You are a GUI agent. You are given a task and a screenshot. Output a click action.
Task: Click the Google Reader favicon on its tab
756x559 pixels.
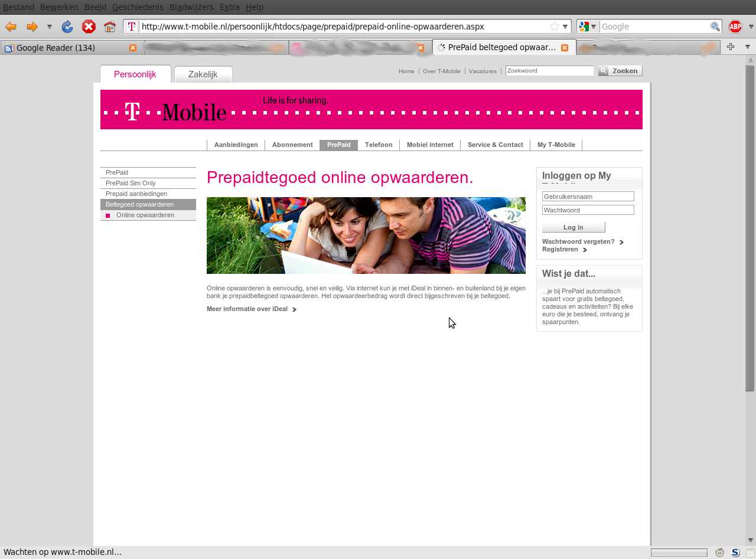click(x=7, y=47)
